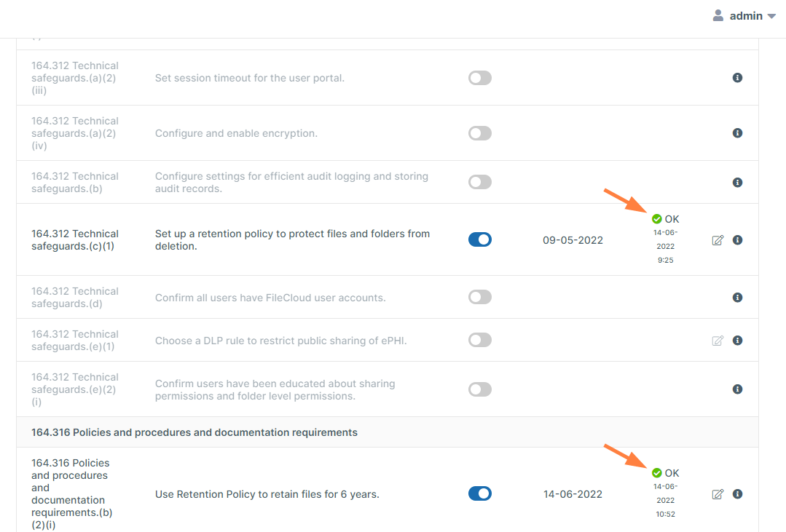
Task: Click OK status for 164.316 retention rule
Action: [x=665, y=473]
